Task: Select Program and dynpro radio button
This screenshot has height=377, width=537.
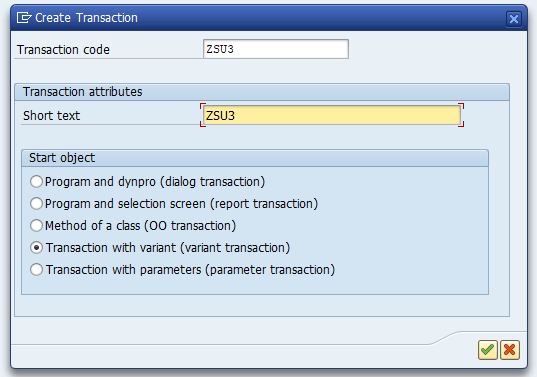Action: pyautogui.click(x=36, y=181)
